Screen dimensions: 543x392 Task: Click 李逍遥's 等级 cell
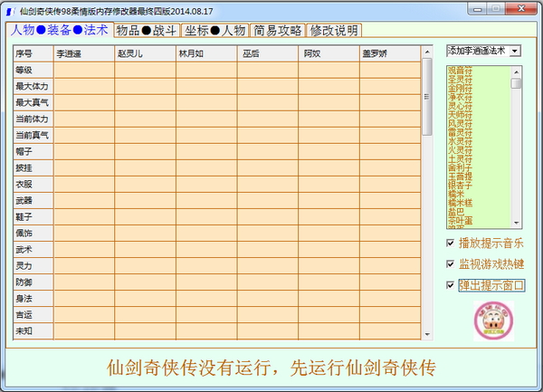(83, 70)
